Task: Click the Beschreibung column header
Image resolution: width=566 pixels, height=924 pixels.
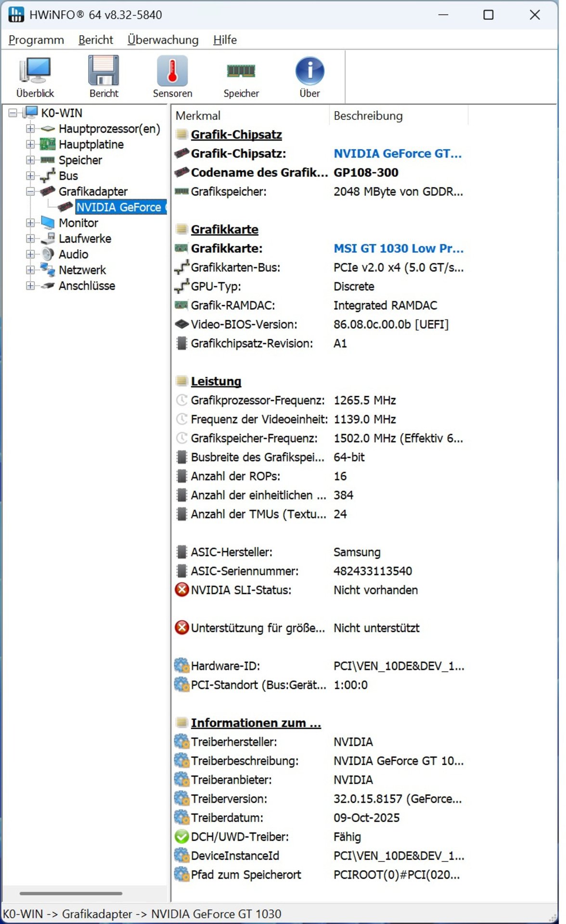Action: [399, 115]
